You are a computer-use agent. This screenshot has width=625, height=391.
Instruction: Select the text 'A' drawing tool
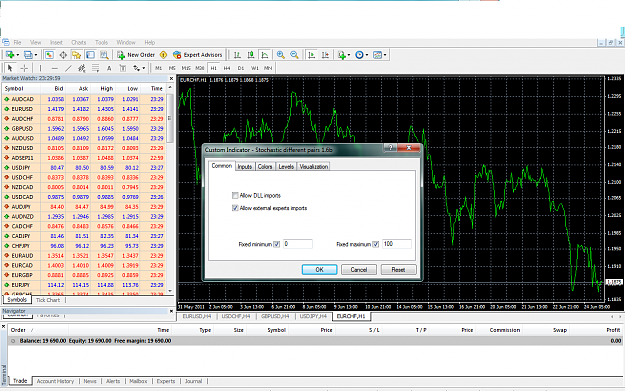[x=109, y=68]
